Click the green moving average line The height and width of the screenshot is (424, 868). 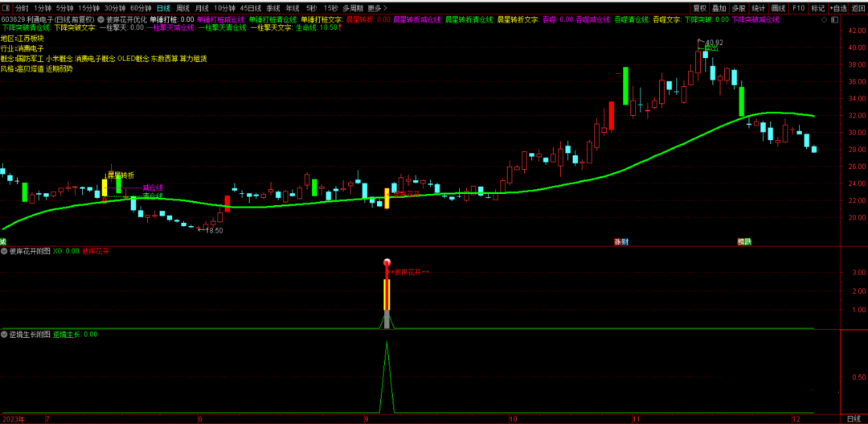pyautogui.click(x=563, y=184)
